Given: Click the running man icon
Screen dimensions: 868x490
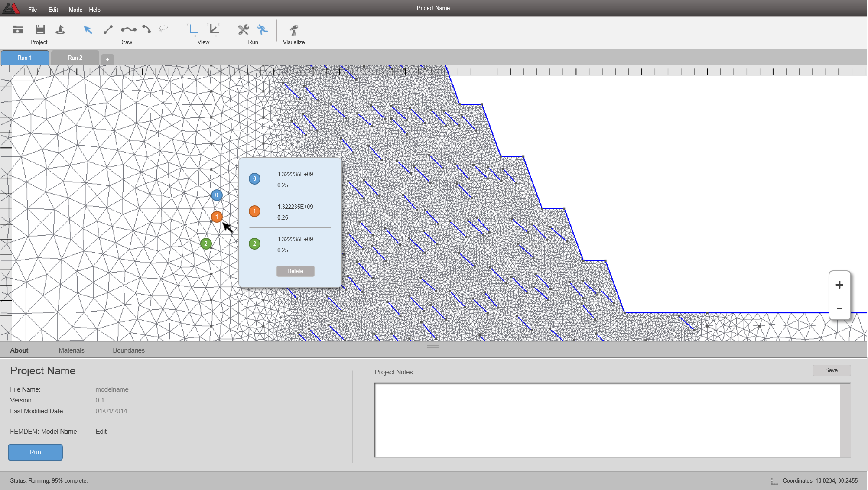Looking at the screenshot, I should tap(262, 29).
